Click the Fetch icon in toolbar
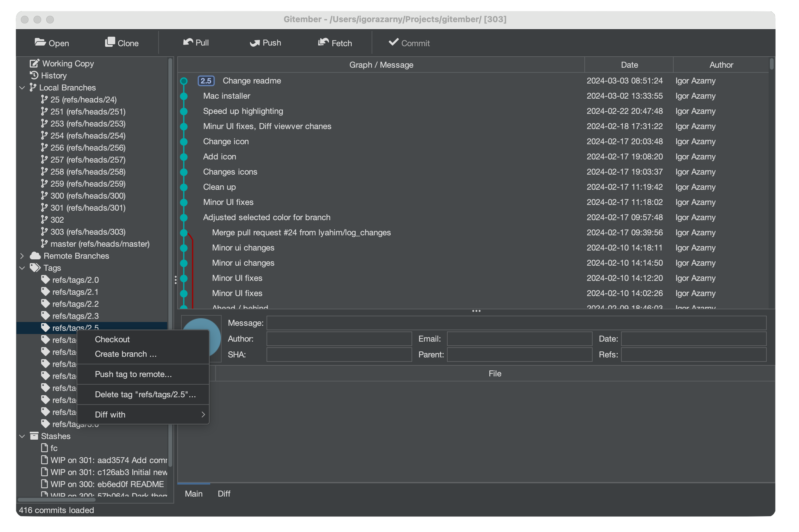Screen dimensions: 799x532 (323, 42)
